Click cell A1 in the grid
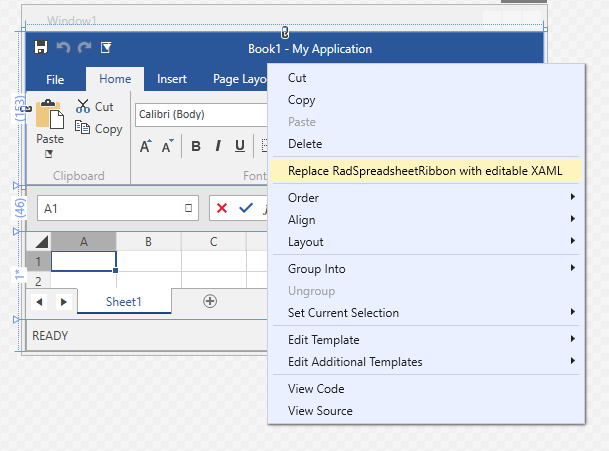 click(x=84, y=261)
